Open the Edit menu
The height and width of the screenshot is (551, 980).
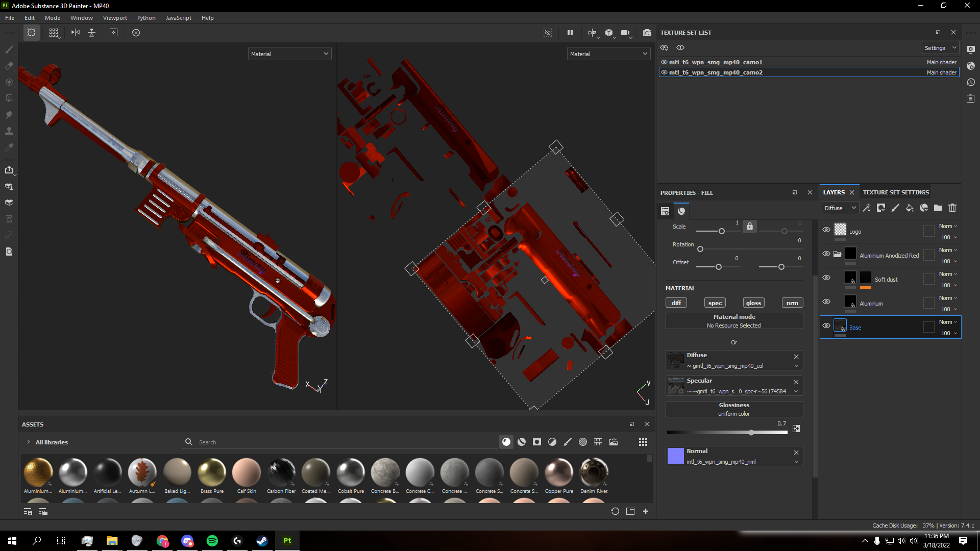click(x=30, y=18)
